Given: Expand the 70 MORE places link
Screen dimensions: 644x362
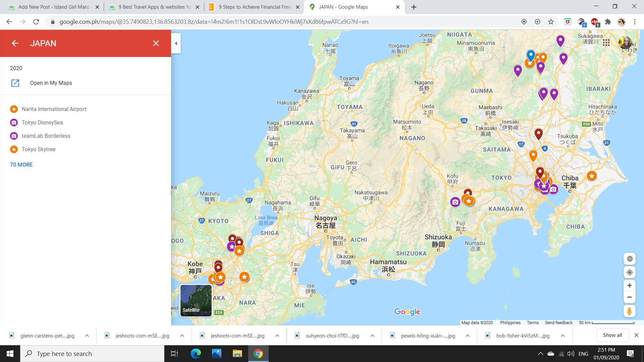Looking at the screenshot, I should [x=21, y=165].
